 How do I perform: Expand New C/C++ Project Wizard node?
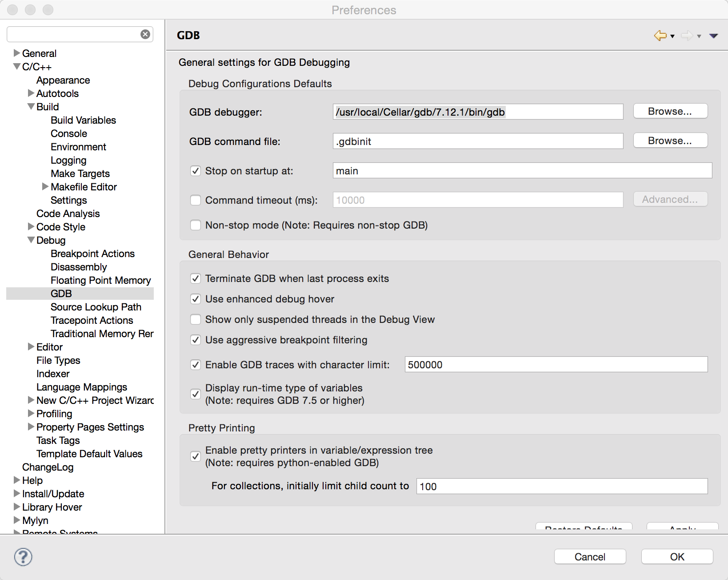[x=31, y=400]
